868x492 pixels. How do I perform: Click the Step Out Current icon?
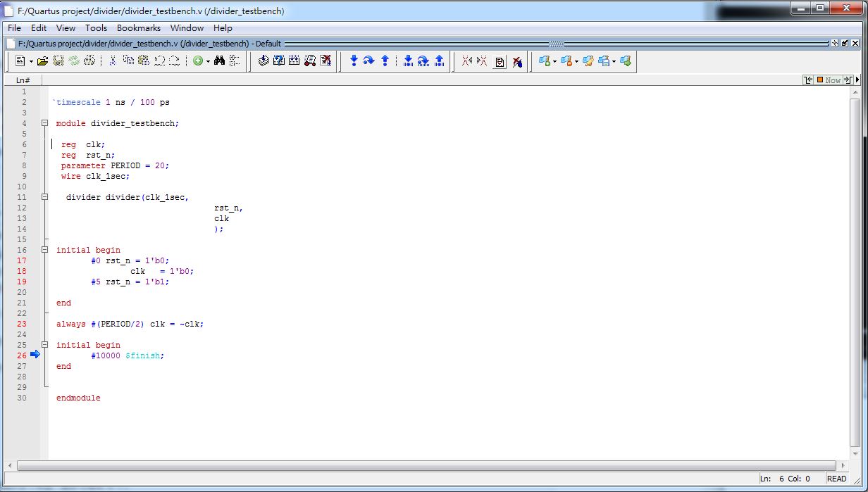pyautogui.click(x=439, y=61)
